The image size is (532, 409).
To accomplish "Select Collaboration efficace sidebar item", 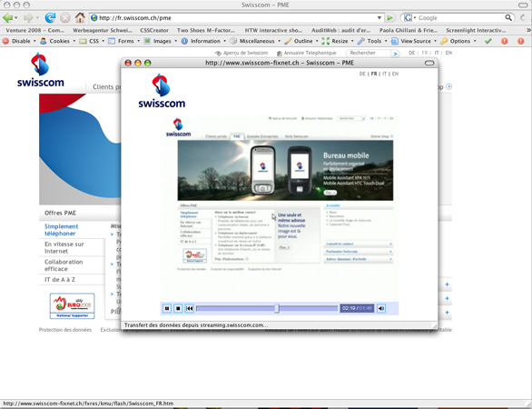I will (64, 265).
